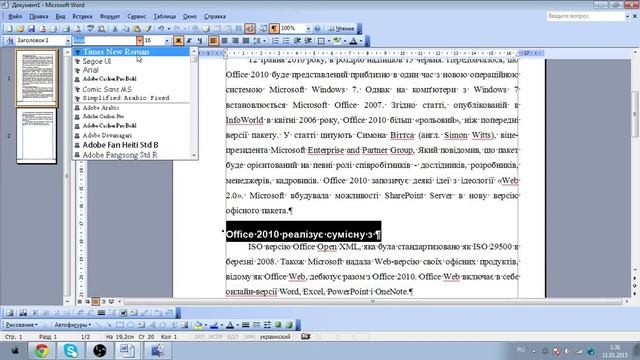
Task: Run the spelling check toolbar icon
Action: (91, 29)
